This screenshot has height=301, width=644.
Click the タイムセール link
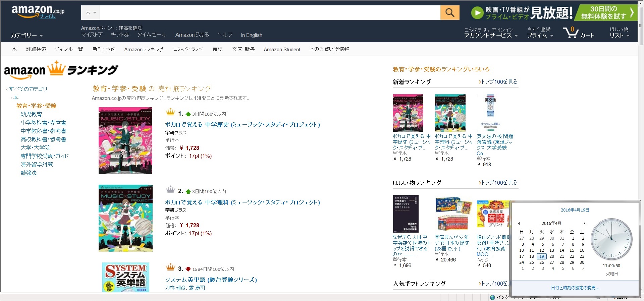[152, 35]
